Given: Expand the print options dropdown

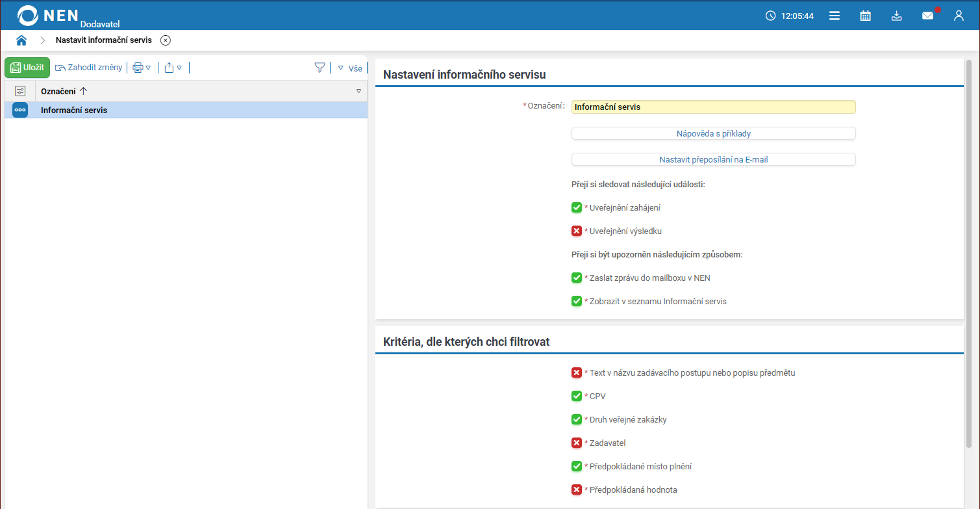Looking at the screenshot, I should [142, 68].
